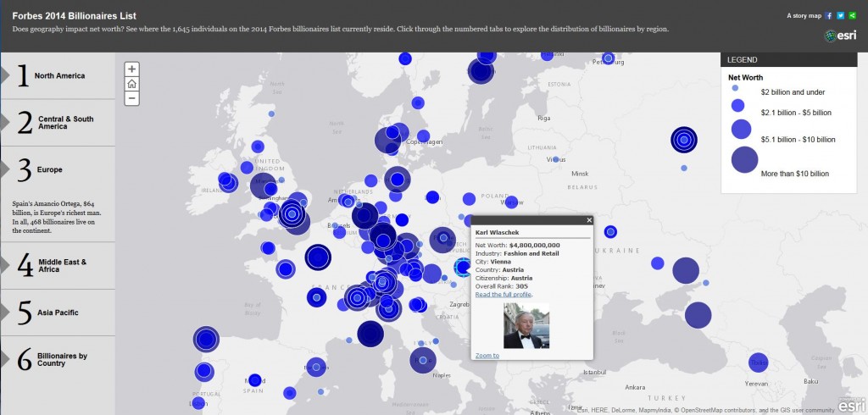Switch to the Asia Pacific tab

coord(58,313)
